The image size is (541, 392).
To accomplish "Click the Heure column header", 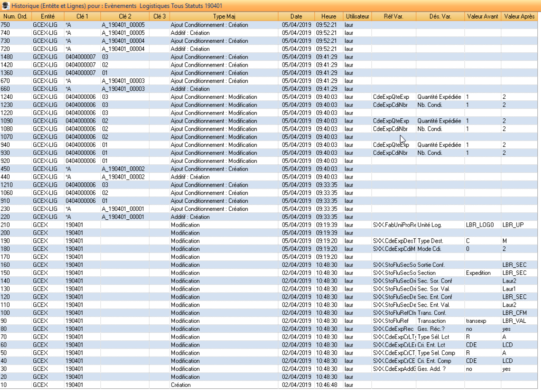I will (328, 17).
